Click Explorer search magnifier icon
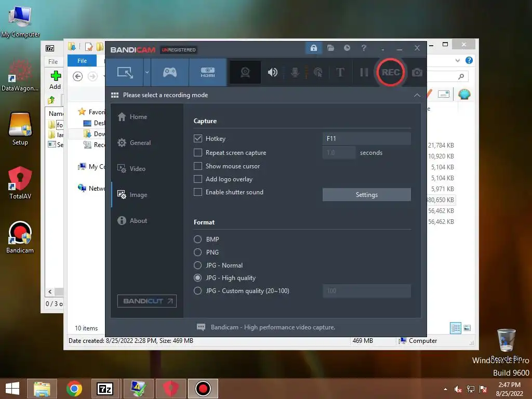532x399 pixels. click(461, 77)
